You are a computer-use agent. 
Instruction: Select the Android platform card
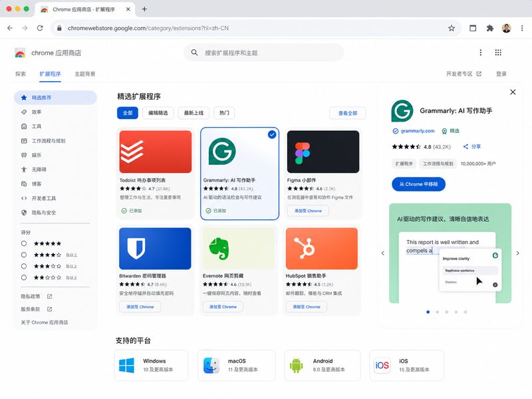click(x=323, y=365)
